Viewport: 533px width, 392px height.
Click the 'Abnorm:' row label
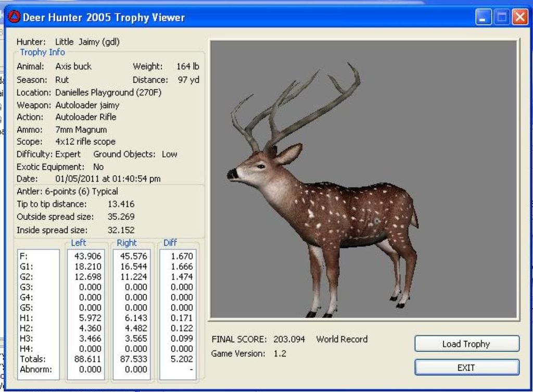click(x=36, y=369)
